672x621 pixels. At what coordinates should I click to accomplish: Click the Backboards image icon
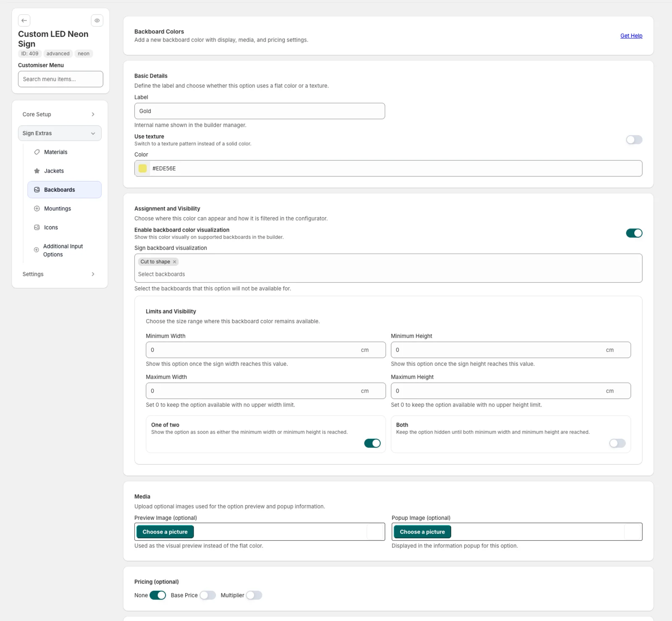[37, 190]
